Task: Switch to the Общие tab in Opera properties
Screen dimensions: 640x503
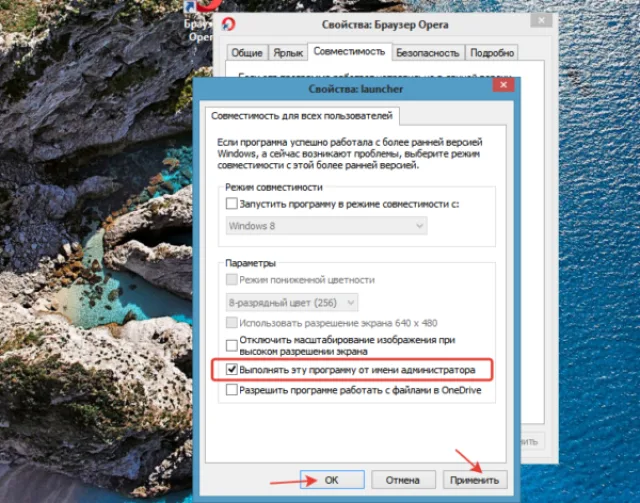Action: point(247,53)
